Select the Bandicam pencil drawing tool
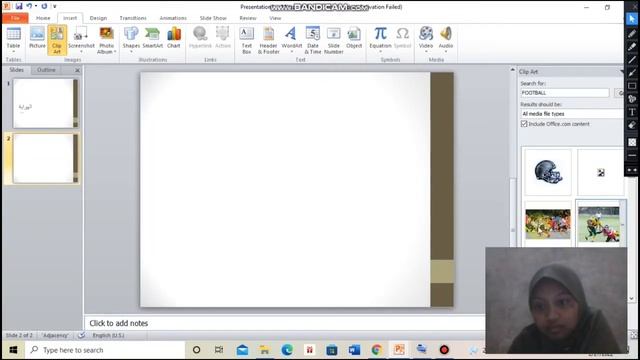This screenshot has width=640, height=360. click(632, 33)
